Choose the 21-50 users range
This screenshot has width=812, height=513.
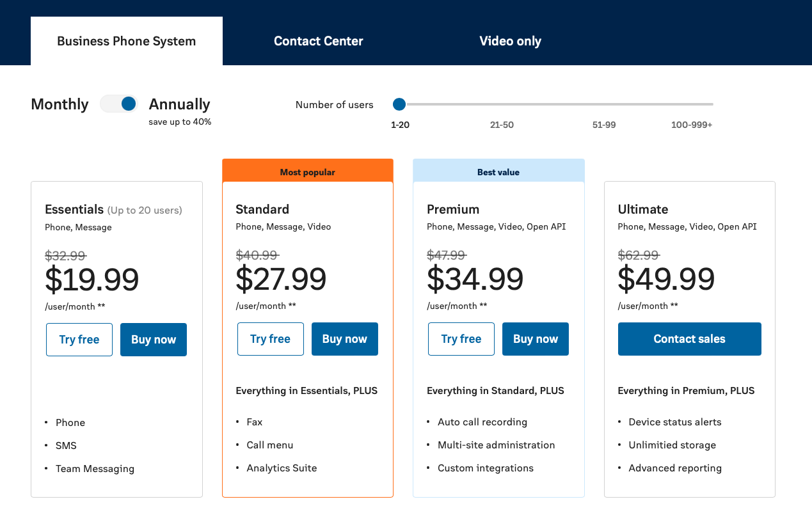click(502, 125)
